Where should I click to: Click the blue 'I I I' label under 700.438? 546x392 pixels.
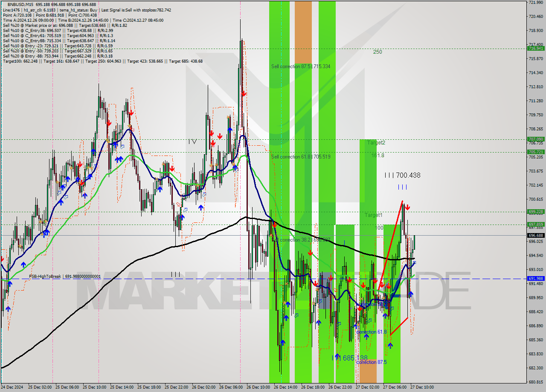(402, 187)
